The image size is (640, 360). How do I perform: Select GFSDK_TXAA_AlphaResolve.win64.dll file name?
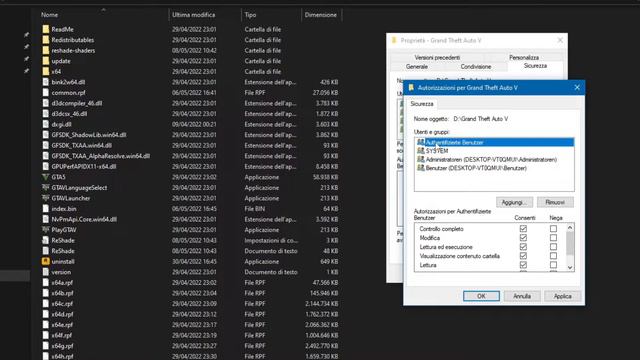point(101,156)
